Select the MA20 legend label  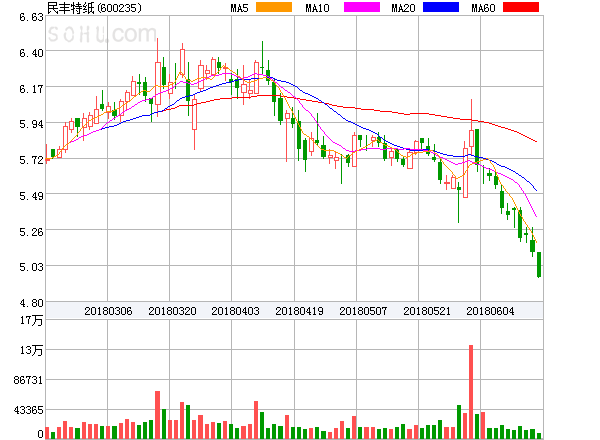(403, 8)
